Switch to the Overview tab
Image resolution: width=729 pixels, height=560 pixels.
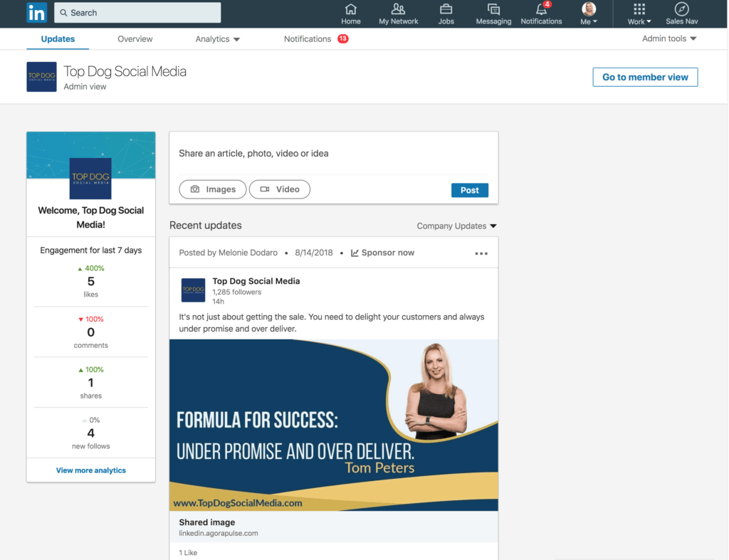[x=135, y=39]
